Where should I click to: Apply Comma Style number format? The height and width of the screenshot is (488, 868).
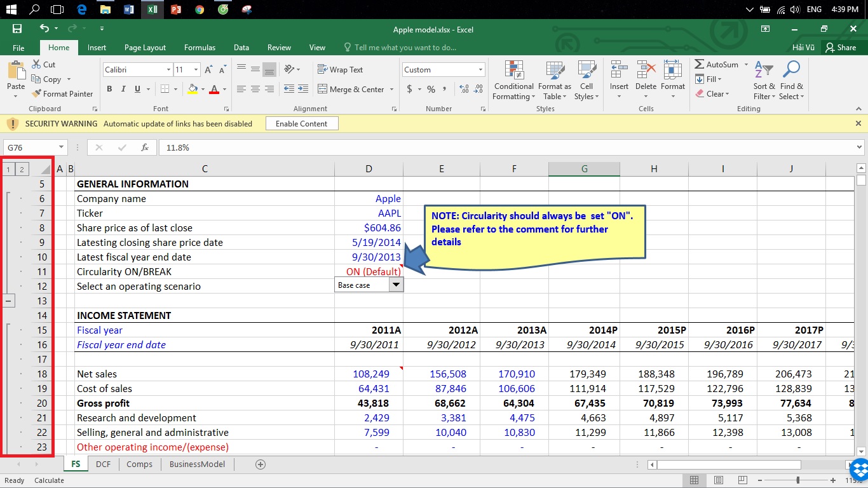point(445,89)
